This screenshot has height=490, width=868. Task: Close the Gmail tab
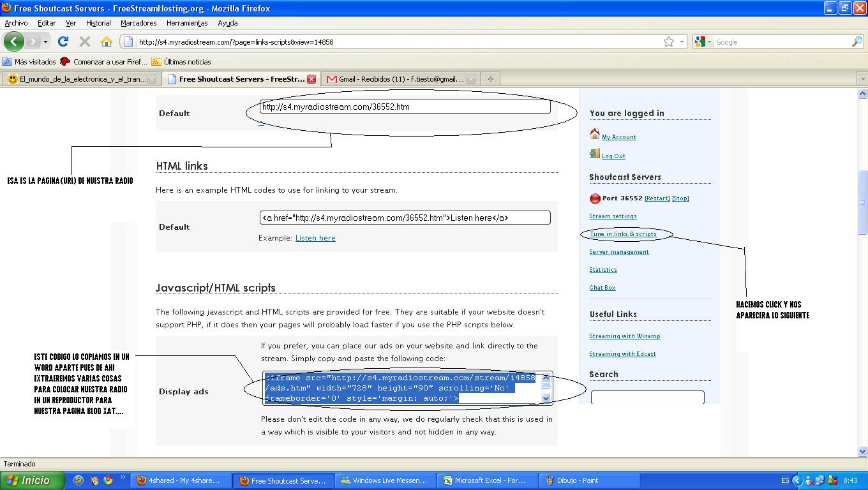(471, 79)
